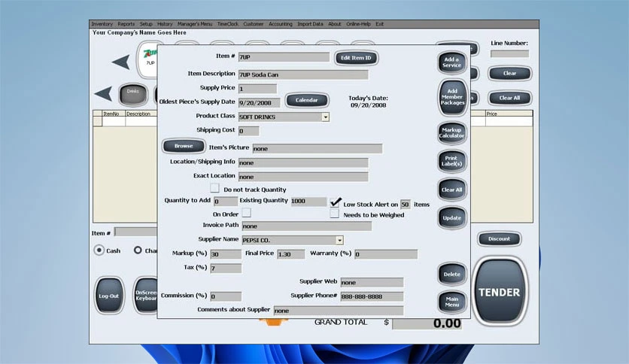629x364 pixels.
Task: Click the Edit Item ID button
Action: click(x=356, y=58)
